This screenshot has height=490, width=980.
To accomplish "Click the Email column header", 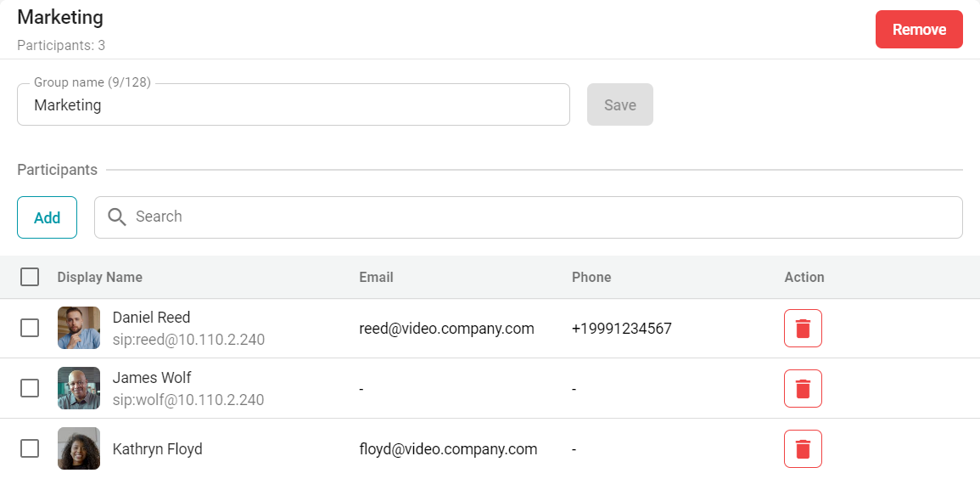I will (x=376, y=277).
